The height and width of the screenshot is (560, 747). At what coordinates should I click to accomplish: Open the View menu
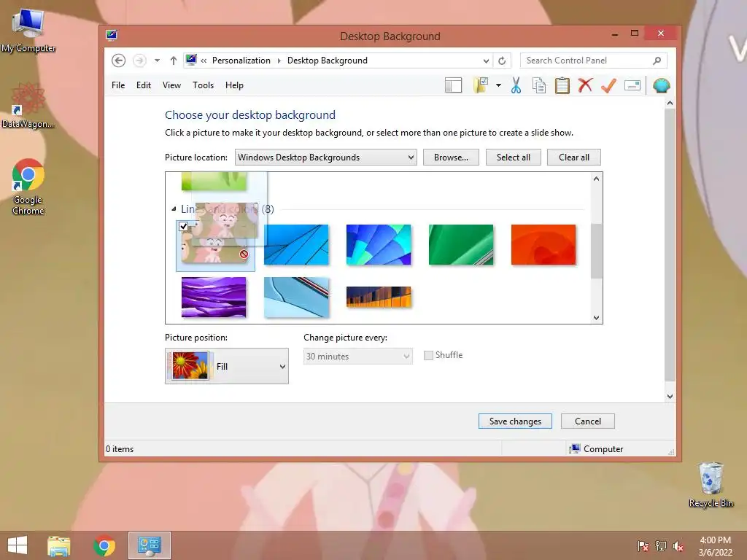(x=171, y=85)
